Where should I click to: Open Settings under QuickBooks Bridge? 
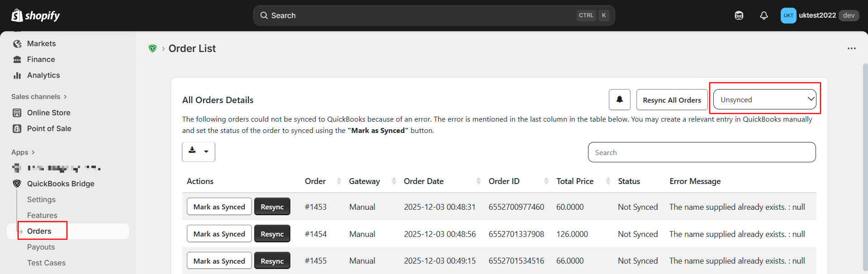41,199
